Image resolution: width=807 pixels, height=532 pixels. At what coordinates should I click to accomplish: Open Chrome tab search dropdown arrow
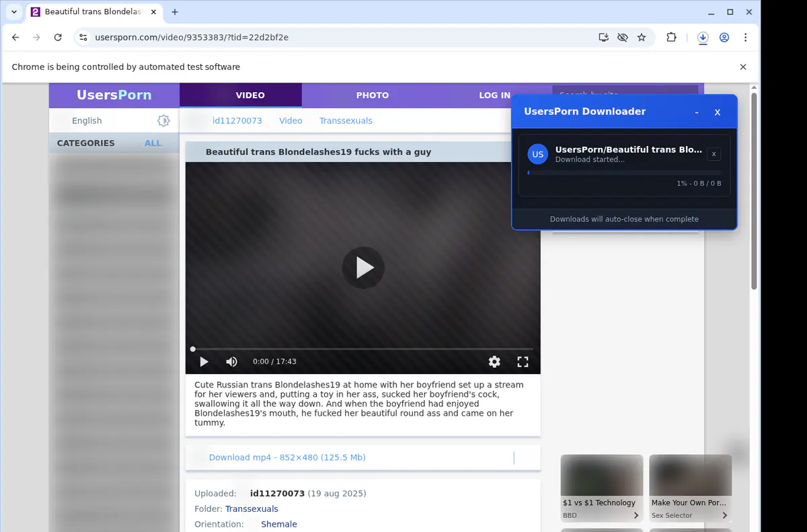14,12
